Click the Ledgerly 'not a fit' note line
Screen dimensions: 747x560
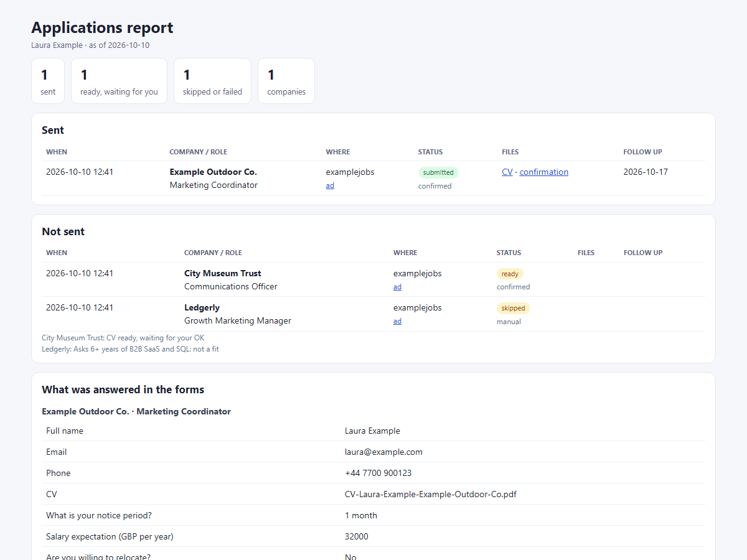pyautogui.click(x=130, y=349)
